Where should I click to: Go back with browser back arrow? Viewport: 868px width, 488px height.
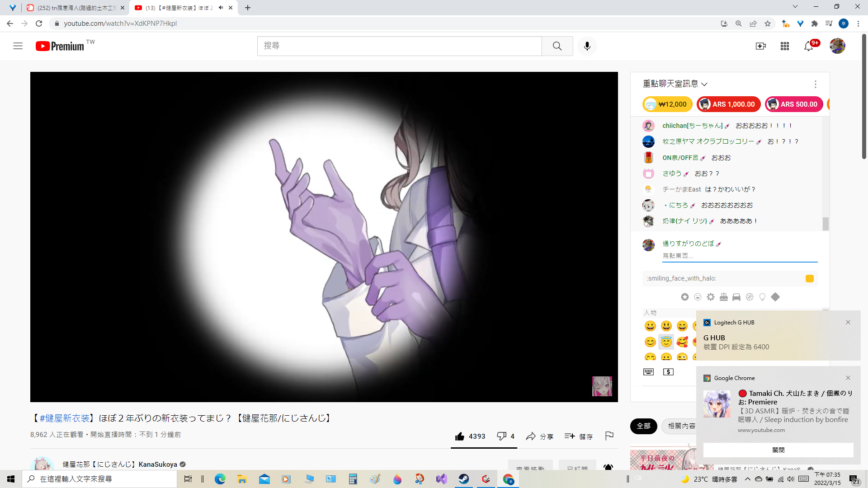coord(10,23)
